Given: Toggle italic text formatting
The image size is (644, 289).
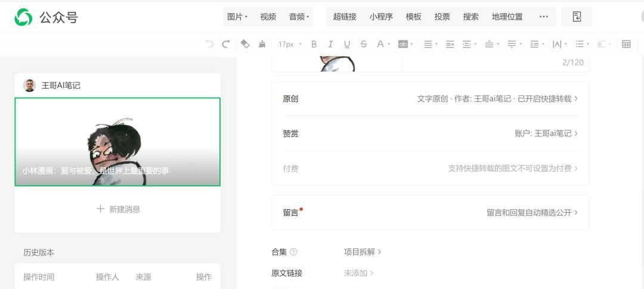Looking at the screenshot, I should click(x=330, y=44).
